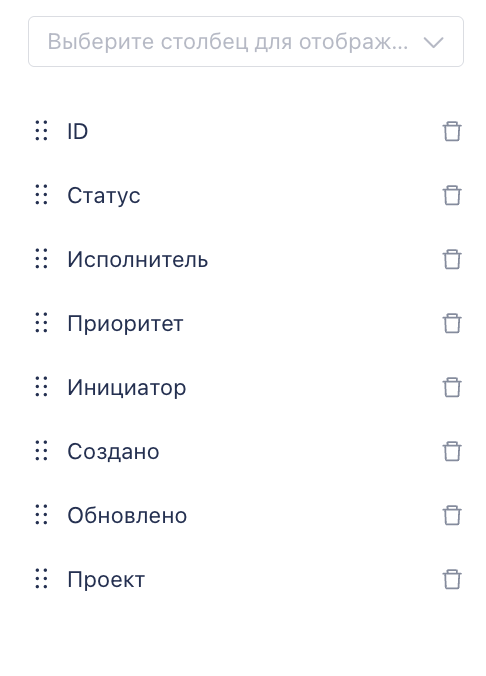486x676 pixels.
Task: Click trash icon next to Исполнитель
Action: coord(452,260)
